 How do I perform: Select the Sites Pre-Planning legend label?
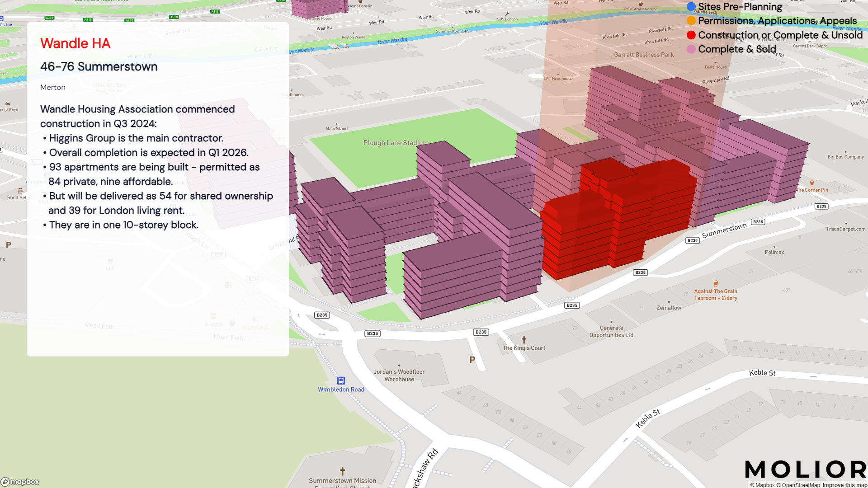click(740, 7)
